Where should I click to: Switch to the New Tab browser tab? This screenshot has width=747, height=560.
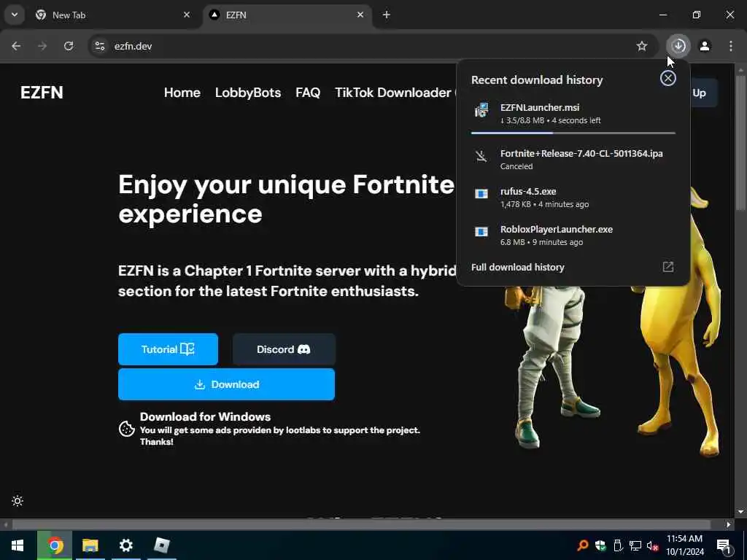(113, 15)
